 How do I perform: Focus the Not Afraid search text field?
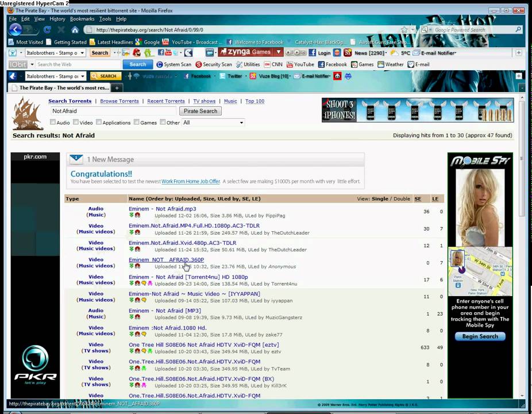113,111
